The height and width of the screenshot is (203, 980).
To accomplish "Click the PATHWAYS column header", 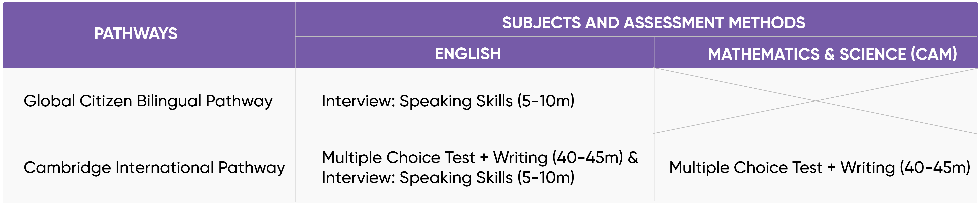I will [x=136, y=34].
